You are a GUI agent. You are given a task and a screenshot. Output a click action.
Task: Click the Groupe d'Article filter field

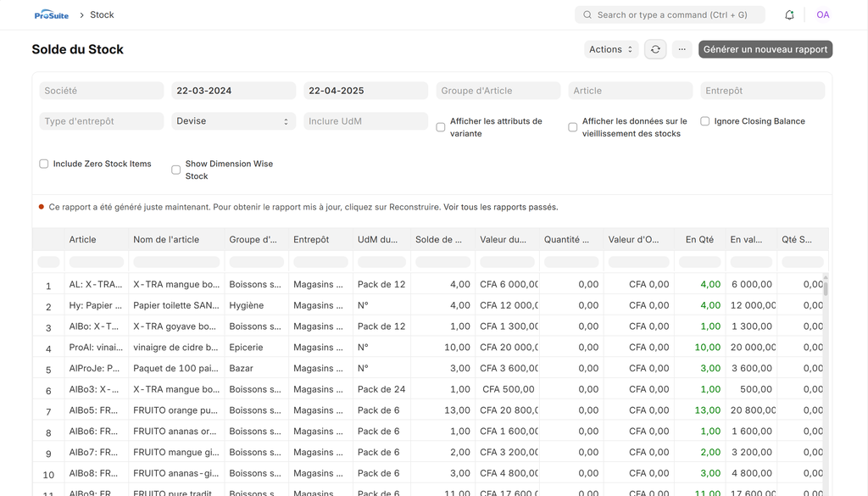pos(498,91)
